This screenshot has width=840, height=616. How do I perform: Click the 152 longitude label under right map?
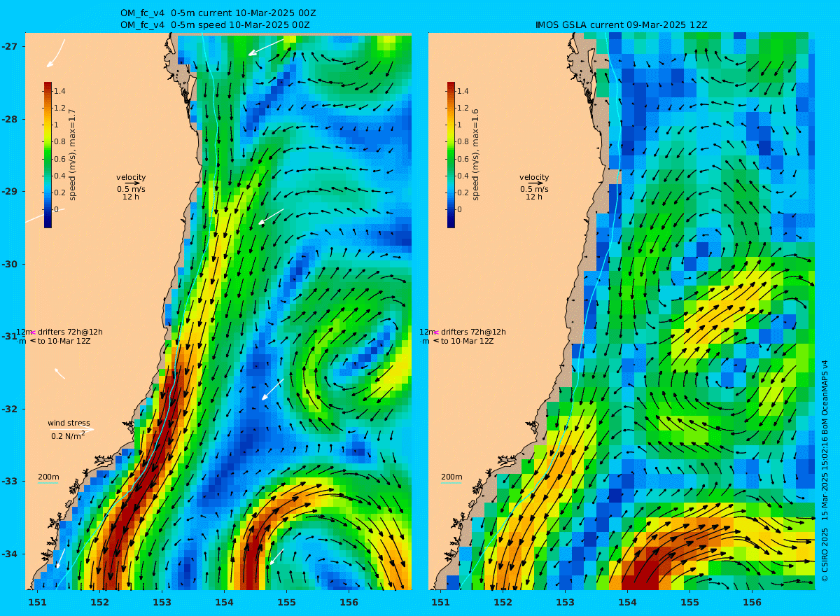[x=503, y=602]
